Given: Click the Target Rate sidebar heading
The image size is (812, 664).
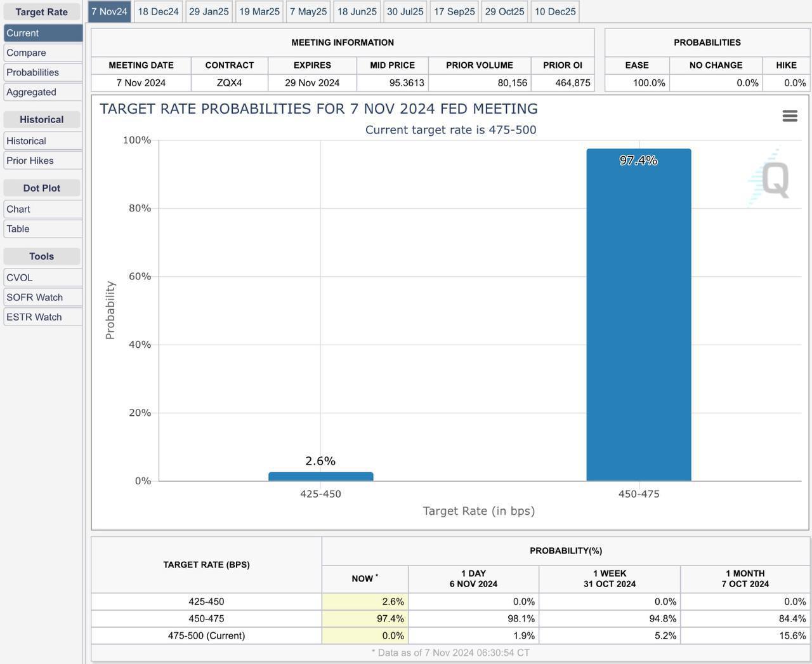Looking at the screenshot, I should pyautogui.click(x=42, y=12).
